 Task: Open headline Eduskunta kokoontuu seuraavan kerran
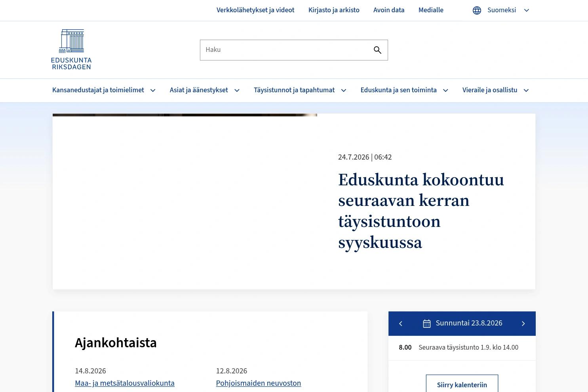[421, 211]
